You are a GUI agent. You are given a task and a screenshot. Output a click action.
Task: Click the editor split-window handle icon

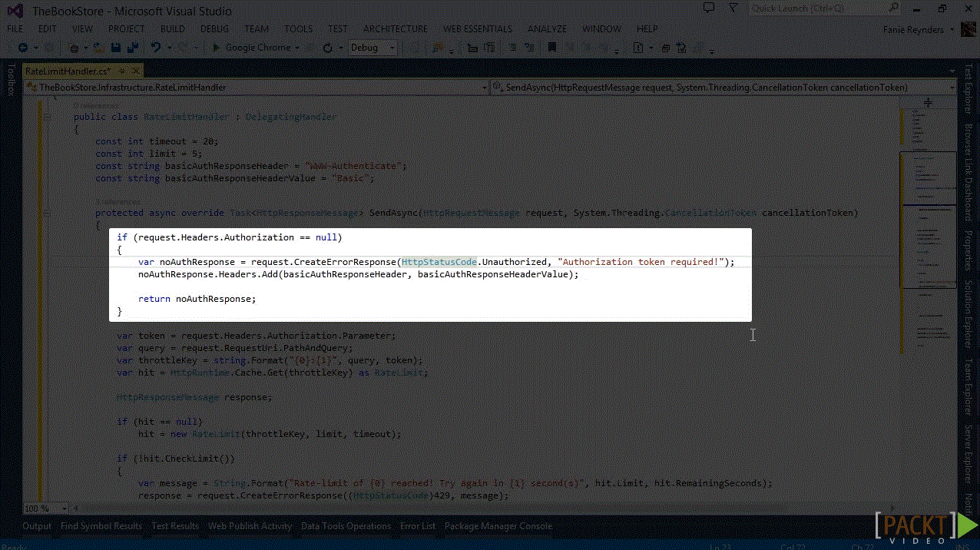(928, 101)
